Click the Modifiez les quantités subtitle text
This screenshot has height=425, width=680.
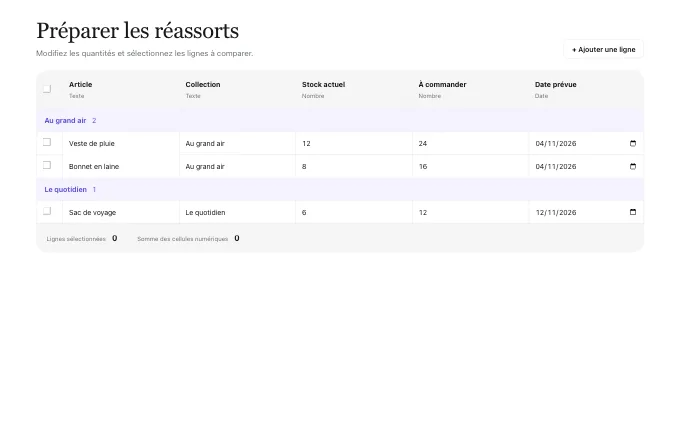[144, 53]
